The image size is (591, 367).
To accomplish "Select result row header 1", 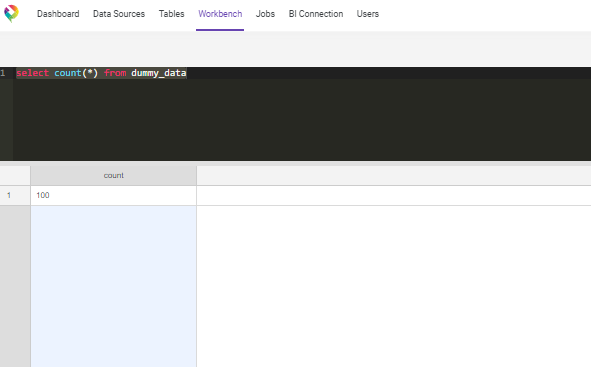I will (x=15, y=195).
